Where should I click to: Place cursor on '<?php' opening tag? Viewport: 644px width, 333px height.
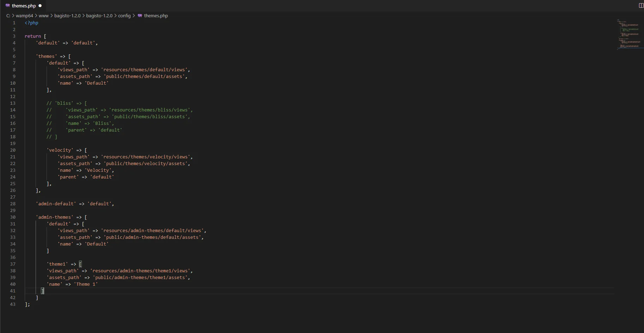[x=31, y=23]
